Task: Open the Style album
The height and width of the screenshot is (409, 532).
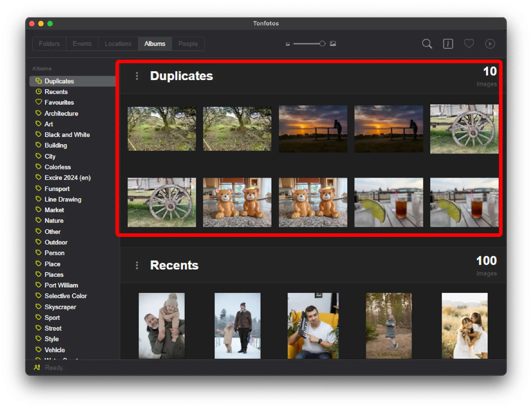Action: 73,339
